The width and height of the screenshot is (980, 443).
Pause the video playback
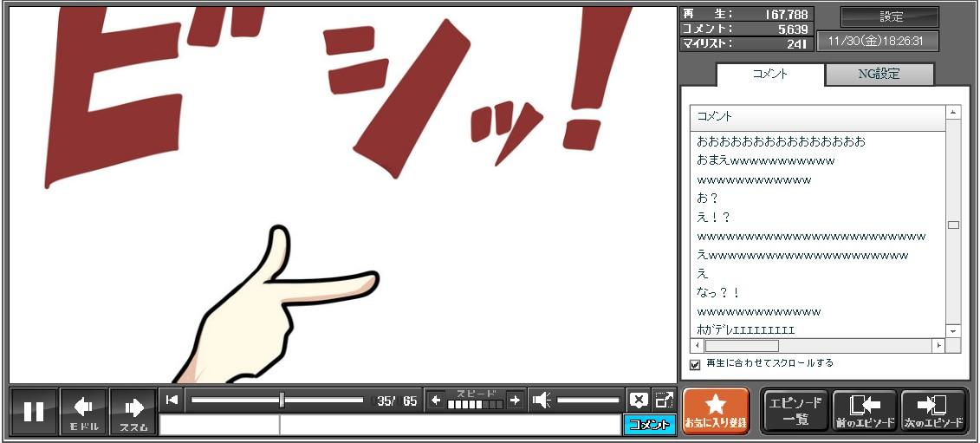(34, 411)
